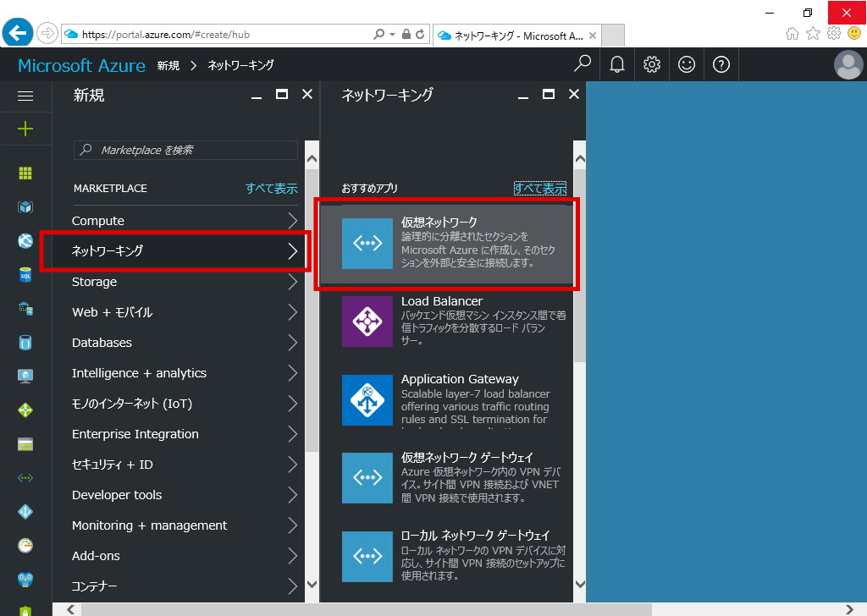Screen dimensions: 867x616
Task: Maximize the 新規 blade
Action: point(282,95)
